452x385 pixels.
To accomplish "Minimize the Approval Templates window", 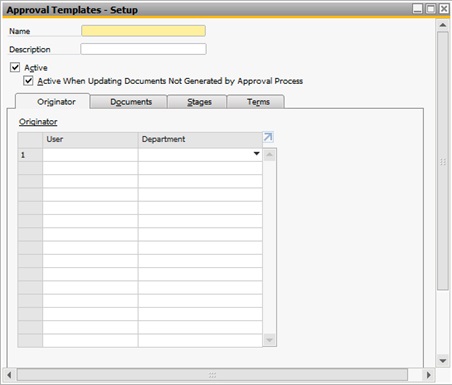I will pyautogui.click(x=417, y=9).
